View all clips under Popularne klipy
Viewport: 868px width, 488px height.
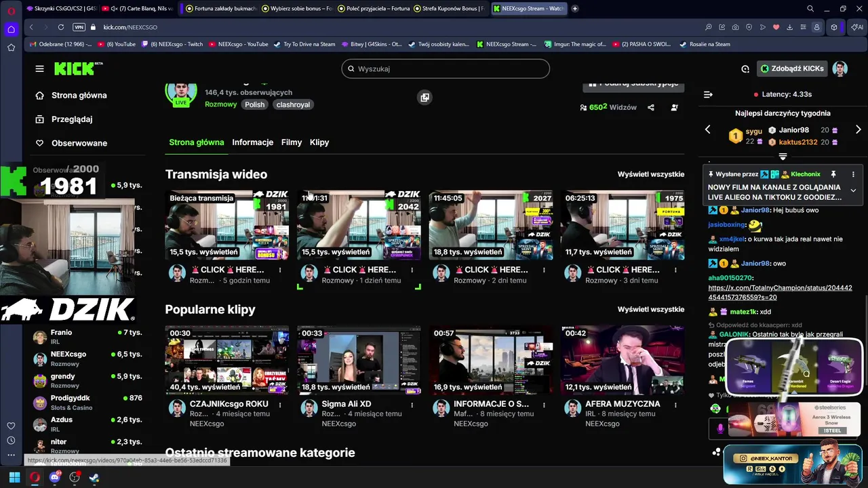651,309
